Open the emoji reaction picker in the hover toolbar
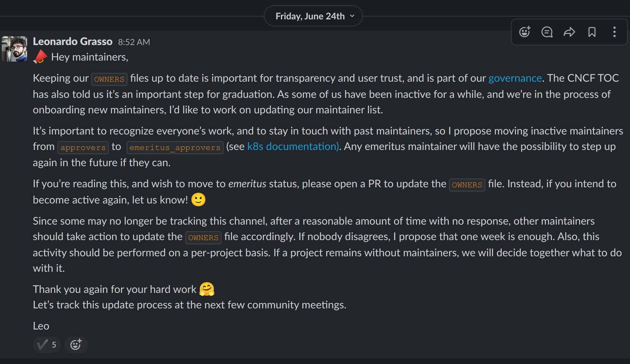The width and height of the screenshot is (630, 364). tap(524, 32)
